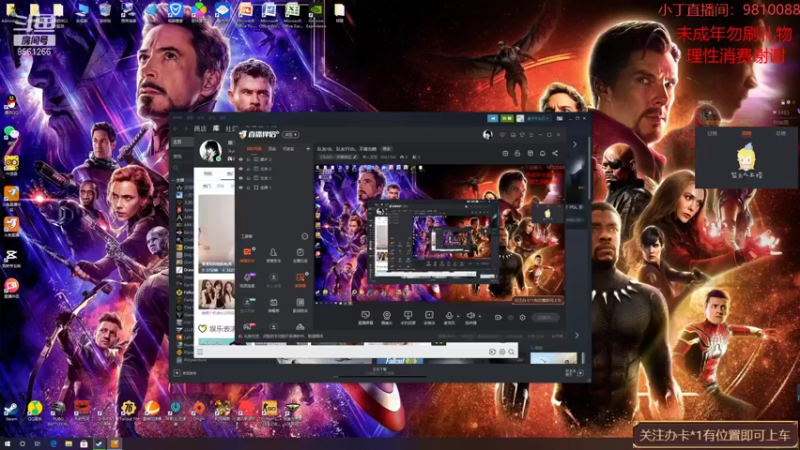Click the green button in the Steam title bar

pos(507,118)
